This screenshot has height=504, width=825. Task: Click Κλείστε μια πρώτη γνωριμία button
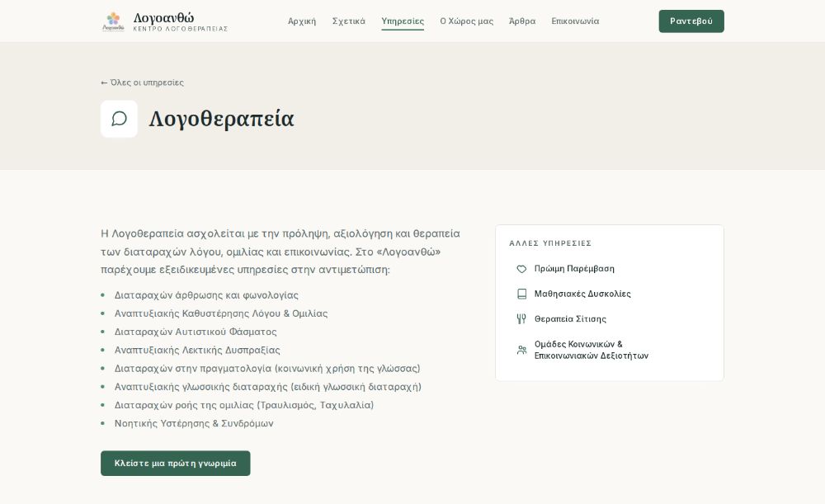[x=175, y=464]
